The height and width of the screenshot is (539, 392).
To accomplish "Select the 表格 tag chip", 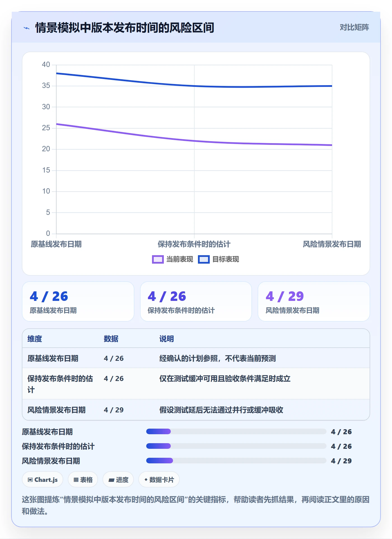I will pos(83,480).
